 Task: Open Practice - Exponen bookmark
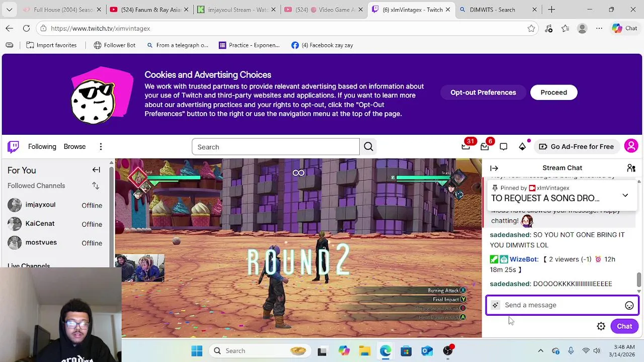(x=249, y=45)
